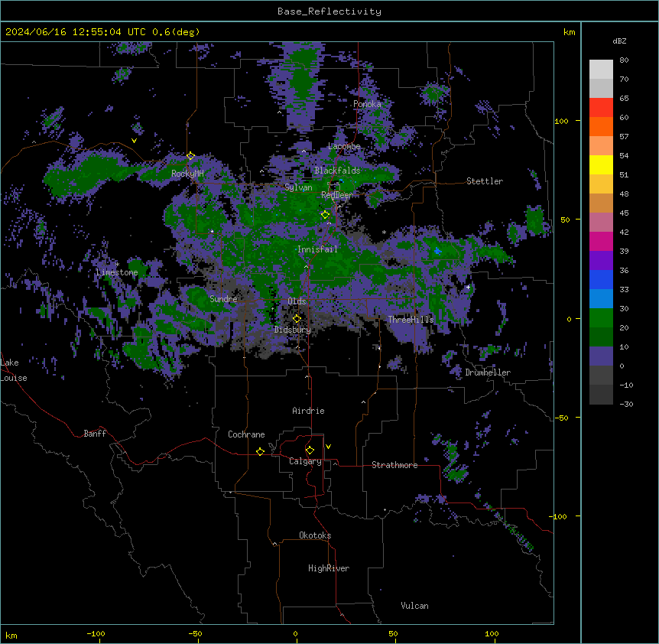Viewport: 659px width, 644px height.
Task: Click the Vulcan label
Action: 415,606
